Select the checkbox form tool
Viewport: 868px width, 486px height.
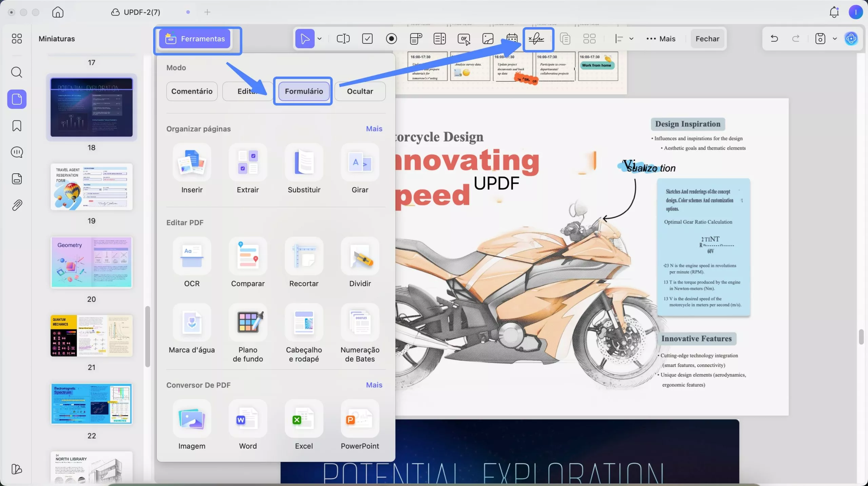[367, 39]
